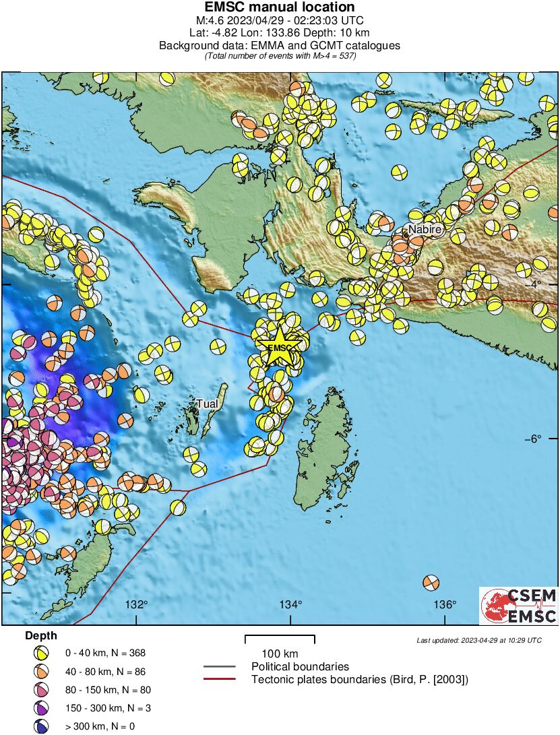Click the "150 - 300 km, N = 3" legend text
This screenshot has height=735, width=560.
[x=108, y=708]
